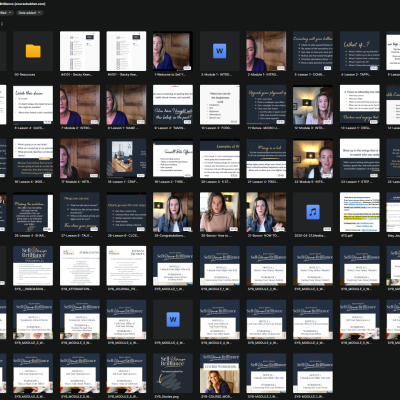The image size is (400, 400).
Task: Open the SYB_AFFIRMATION... document thumbnail
Action: 80,266
